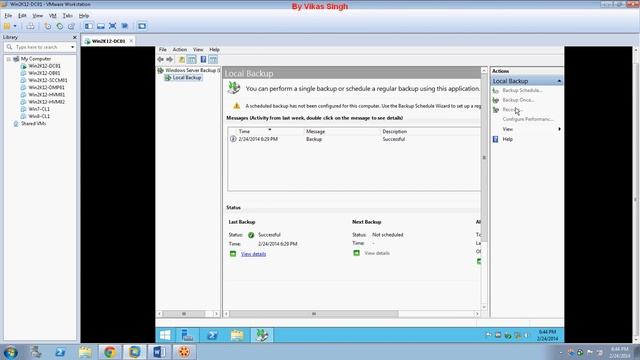
Task: Click the MMC back arrow icon
Action: click(x=161, y=60)
